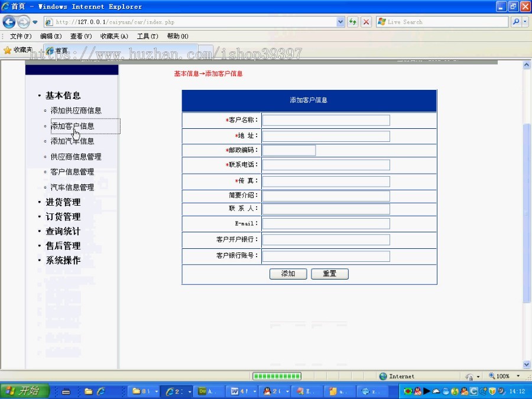Click the page scrollbar down arrow
This screenshot has height=399, width=532.
(x=527, y=365)
